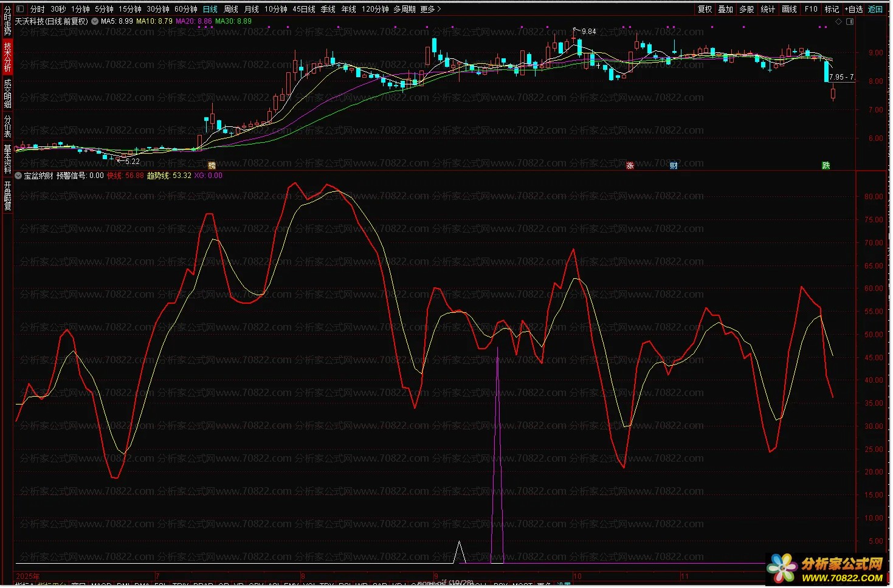Toggle the right sidebar panel icon
Viewport: 893px width, 588px height.
coord(850,22)
